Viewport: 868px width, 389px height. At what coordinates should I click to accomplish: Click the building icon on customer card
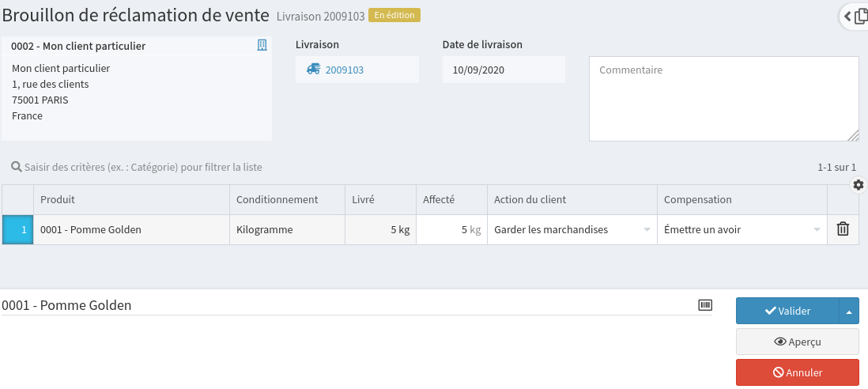[262, 46]
